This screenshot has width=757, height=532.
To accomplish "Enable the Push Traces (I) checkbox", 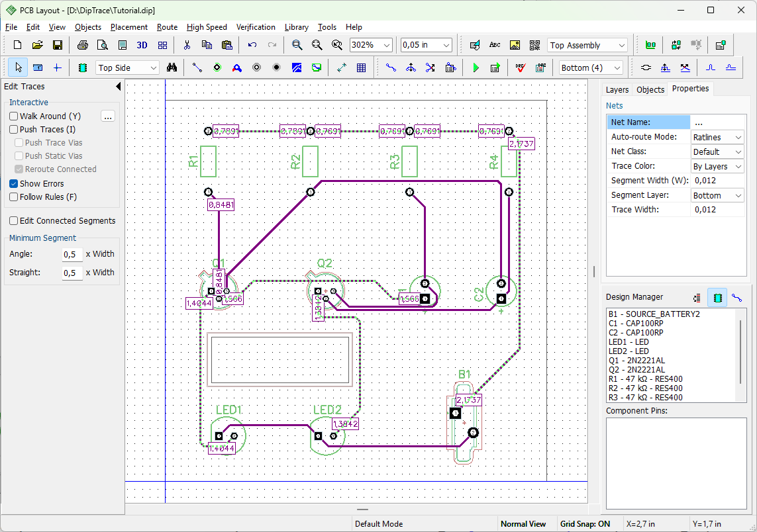I will click(13, 129).
